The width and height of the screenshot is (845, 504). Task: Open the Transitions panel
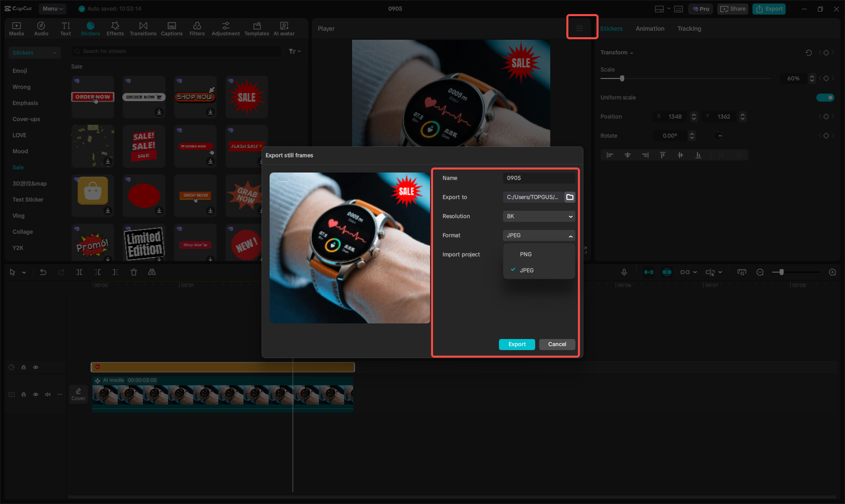pos(143,28)
